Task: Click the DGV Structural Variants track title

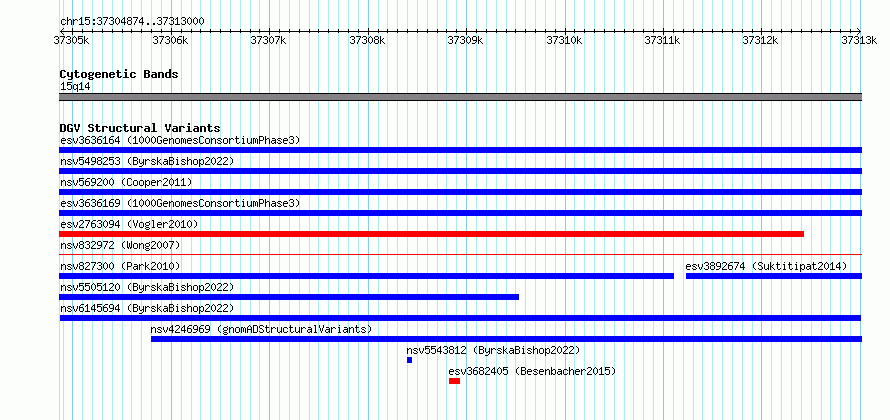Action: [x=140, y=128]
